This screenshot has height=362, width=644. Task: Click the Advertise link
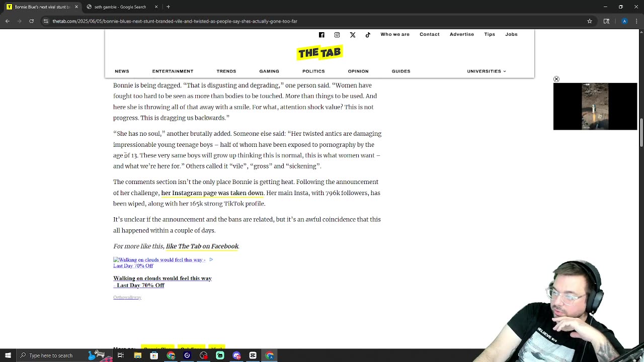(x=462, y=34)
